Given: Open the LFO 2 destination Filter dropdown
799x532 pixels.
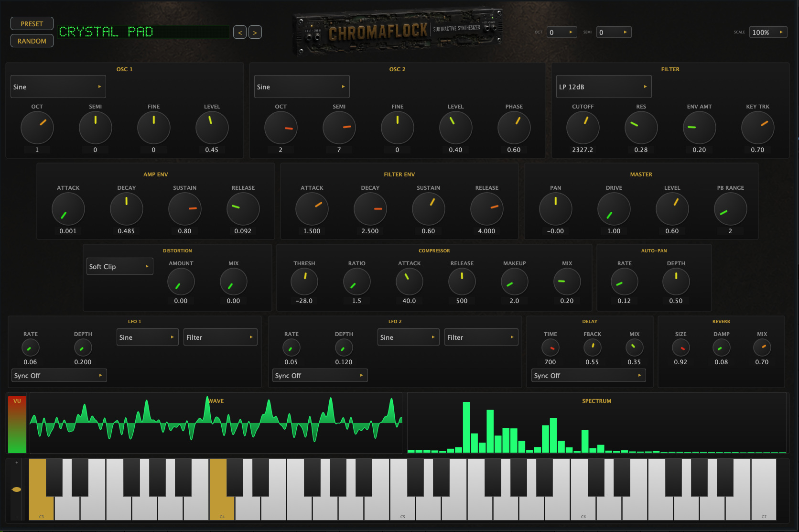Looking at the screenshot, I should [x=481, y=337].
